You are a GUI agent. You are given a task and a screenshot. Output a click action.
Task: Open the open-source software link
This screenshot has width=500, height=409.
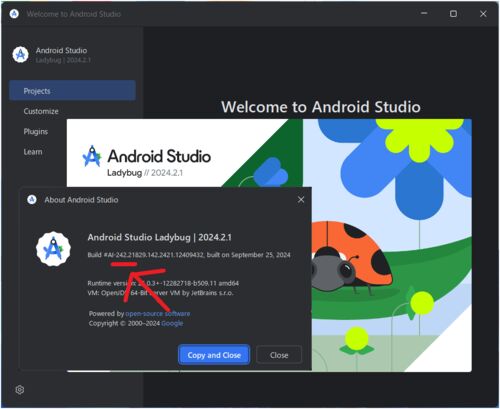tap(158, 313)
